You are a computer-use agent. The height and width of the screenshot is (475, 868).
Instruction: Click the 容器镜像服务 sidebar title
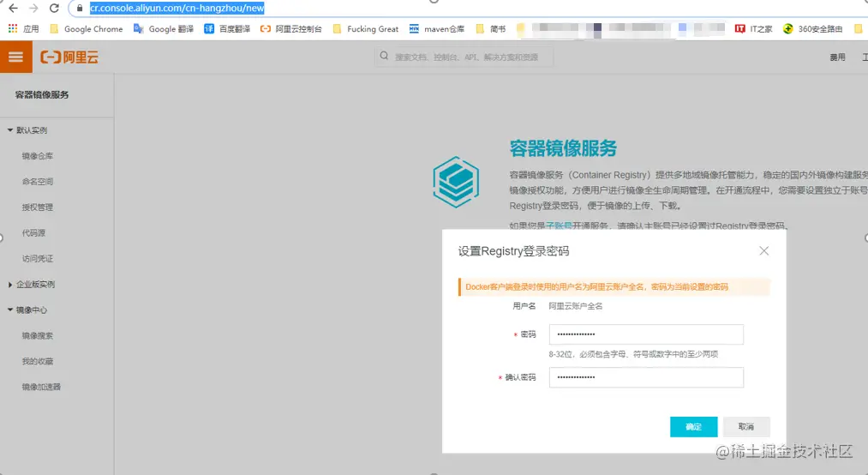pyautogui.click(x=42, y=94)
